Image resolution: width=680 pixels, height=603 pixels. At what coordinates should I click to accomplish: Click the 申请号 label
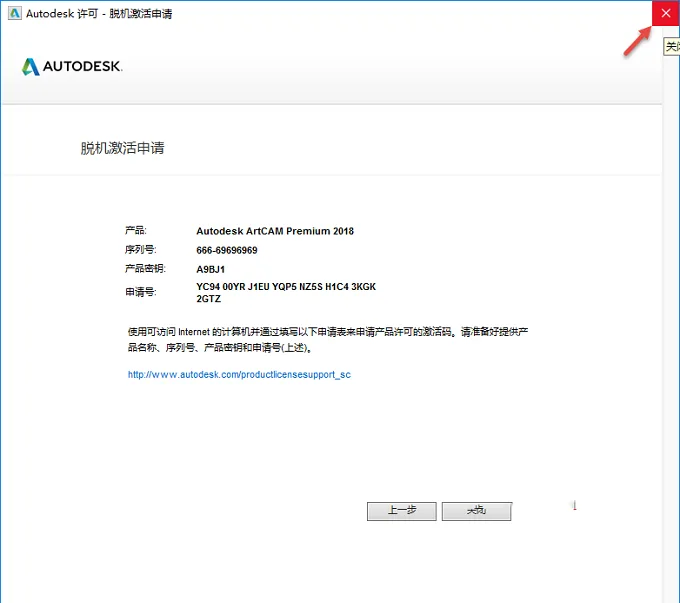click(x=141, y=292)
